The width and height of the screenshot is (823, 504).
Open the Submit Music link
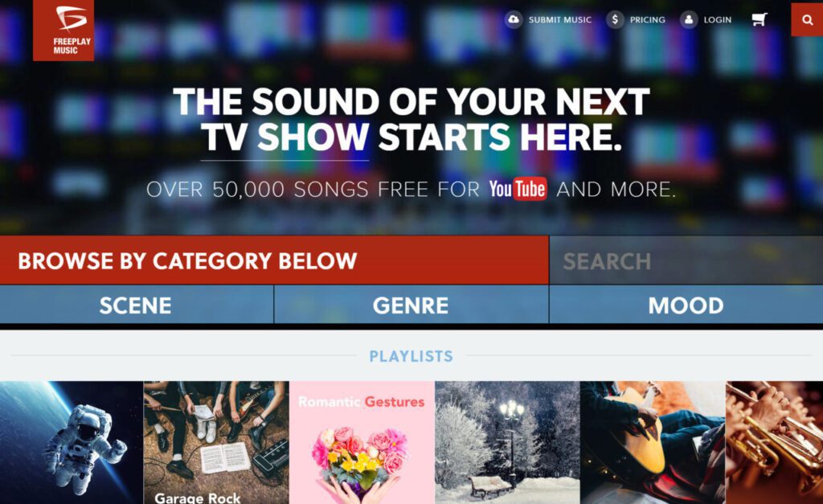pyautogui.click(x=559, y=20)
